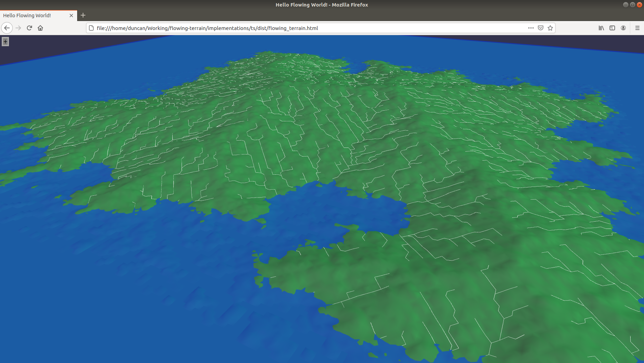Close the Hello Flowing World tab
Screen dimensions: 644x363
click(71, 16)
